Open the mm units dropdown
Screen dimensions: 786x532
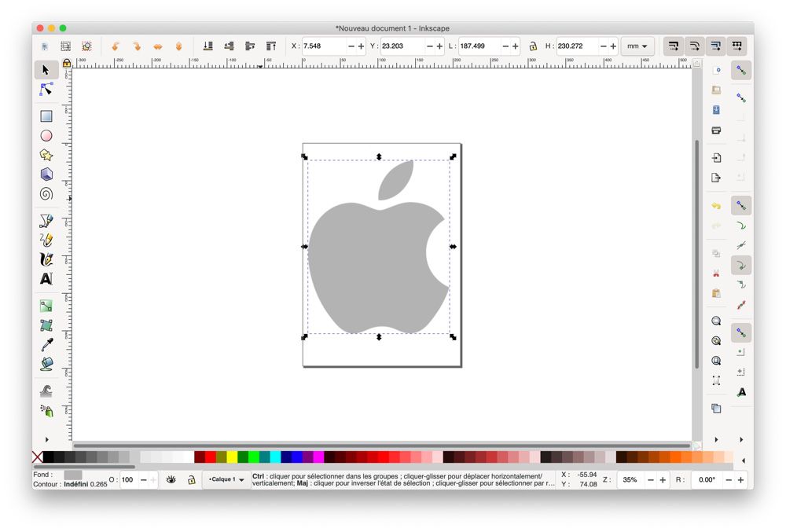tap(637, 46)
